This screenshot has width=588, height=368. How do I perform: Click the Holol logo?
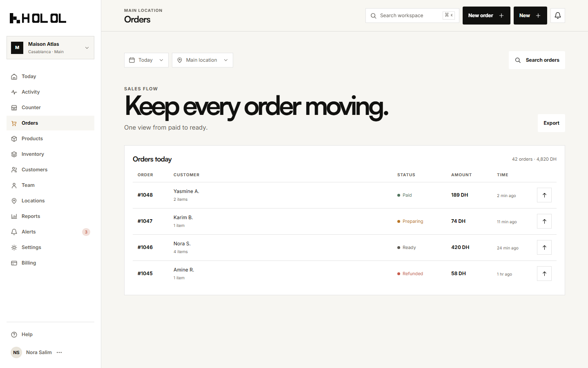tap(38, 18)
